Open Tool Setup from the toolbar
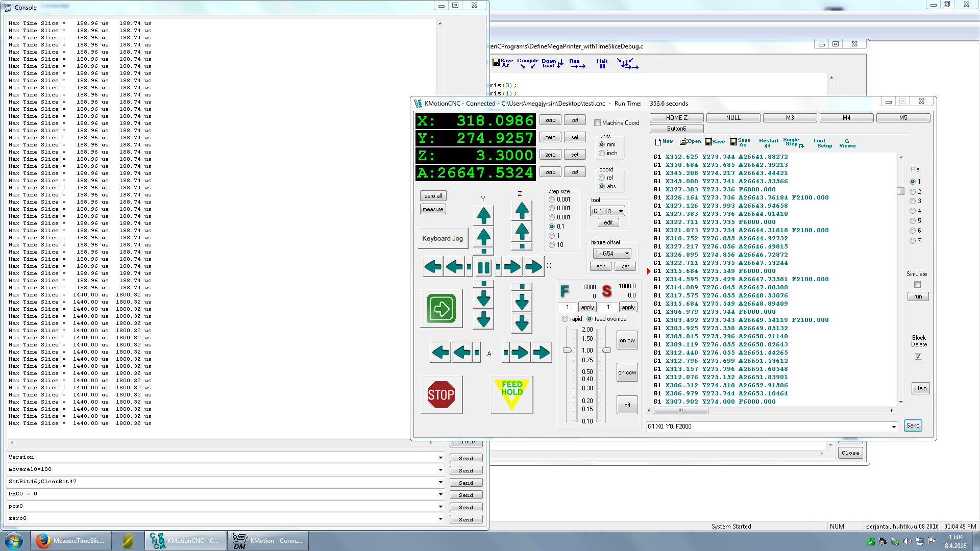The width and height of the screenshot is (980, 551). pos(822,143)
